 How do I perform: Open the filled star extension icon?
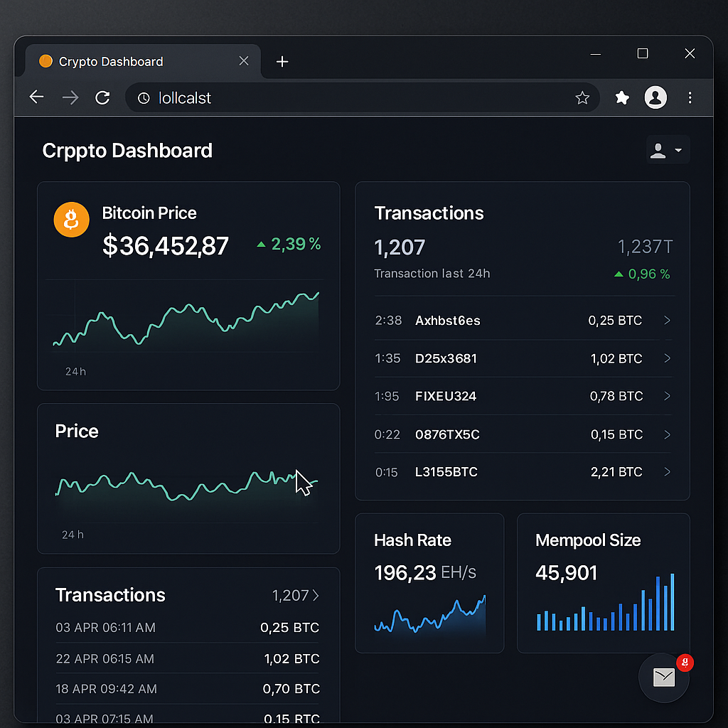click(622, 97)
